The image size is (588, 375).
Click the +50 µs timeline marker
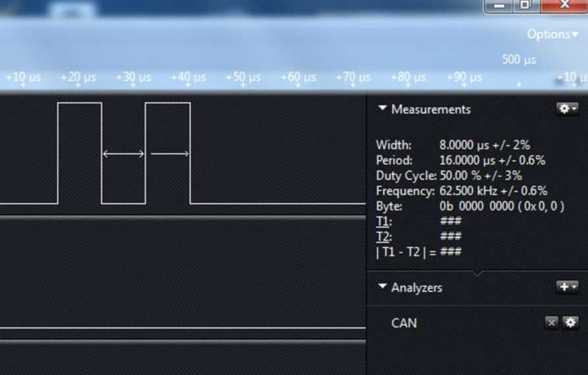point(243,78)
